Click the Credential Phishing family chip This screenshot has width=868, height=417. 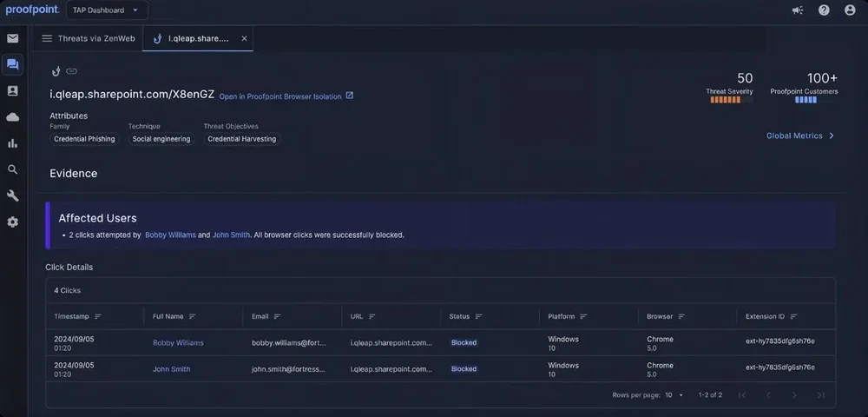point(84,139)
